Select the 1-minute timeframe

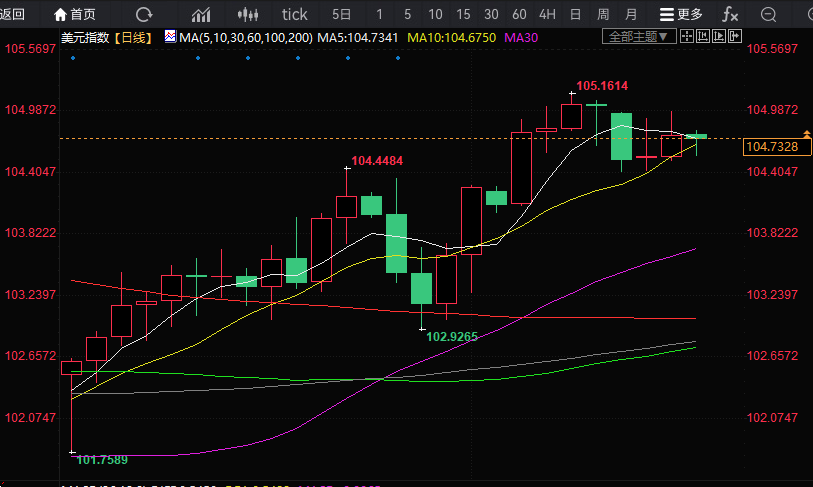380,15
